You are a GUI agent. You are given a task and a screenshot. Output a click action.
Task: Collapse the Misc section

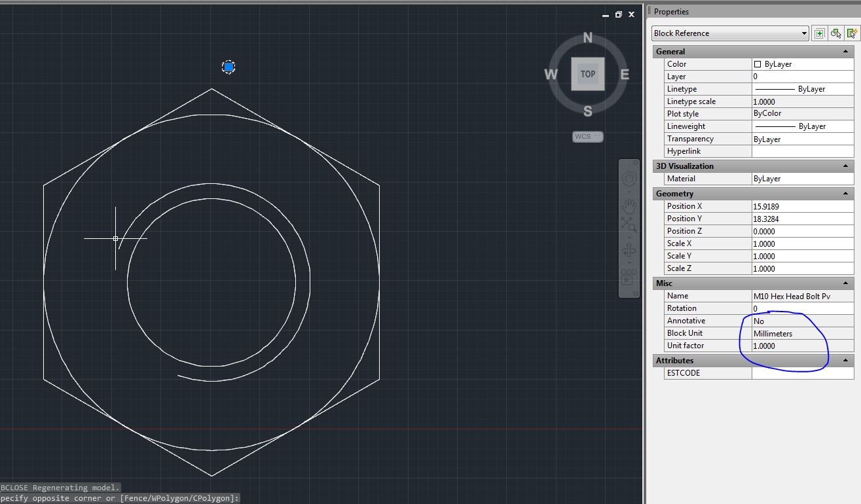point(846,283)
